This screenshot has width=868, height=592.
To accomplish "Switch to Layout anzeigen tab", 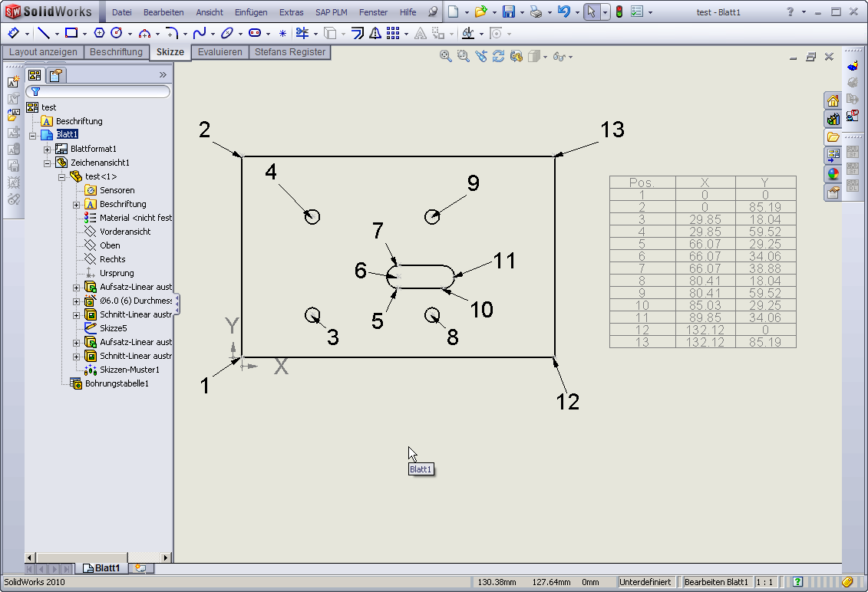I will click(x=43, y=52).
